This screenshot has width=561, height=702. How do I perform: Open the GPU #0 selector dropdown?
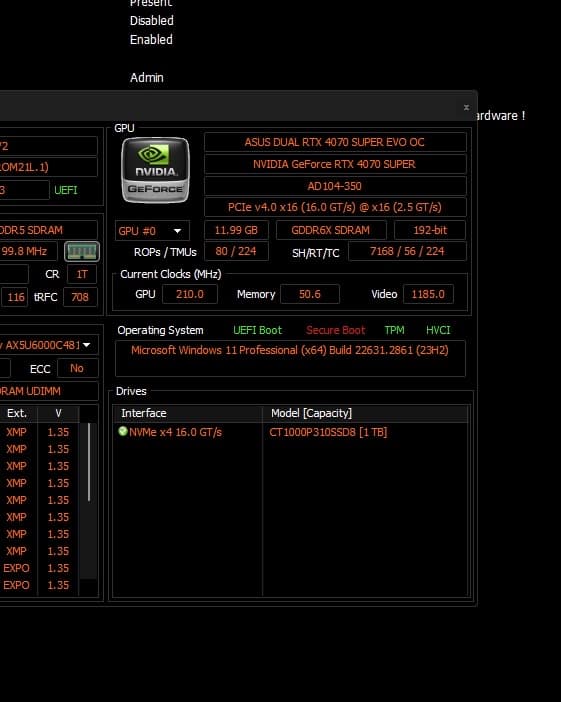pyautogui.click(x=152, y=231)
